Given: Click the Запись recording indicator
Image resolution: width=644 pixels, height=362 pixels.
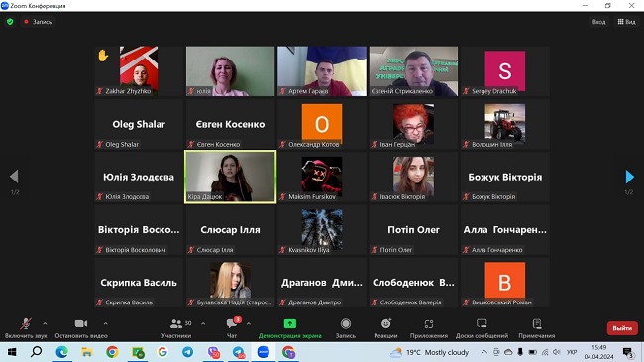Looking at the screenshot, I should [x=38, y=22].
